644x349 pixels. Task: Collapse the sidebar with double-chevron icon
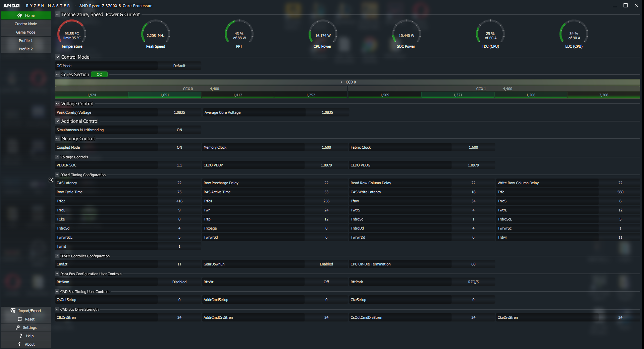(x=51, y=180)
